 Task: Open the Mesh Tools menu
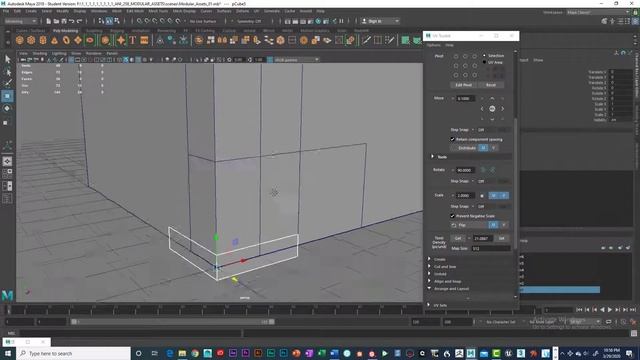pyautogui.click(x=158, y=11)
